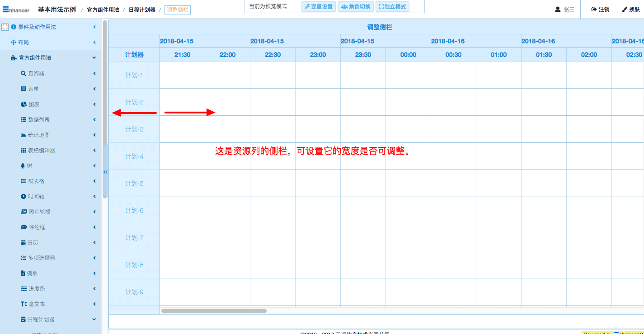Toggle 独立模式 standalone mode
Image resolution: width=644 pixels, height=334 pixels.
click(x=392, y=7)
